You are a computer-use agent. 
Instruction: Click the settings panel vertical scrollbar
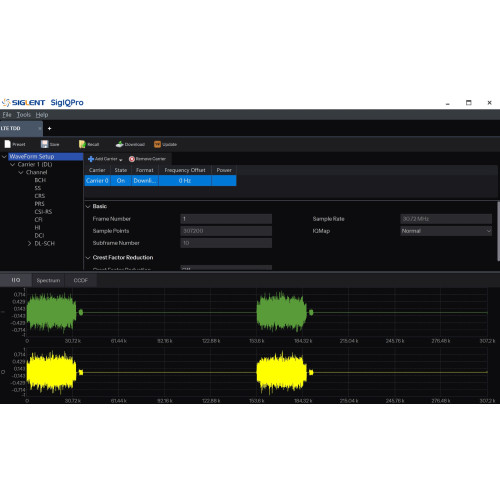click(x=498, y=231)
